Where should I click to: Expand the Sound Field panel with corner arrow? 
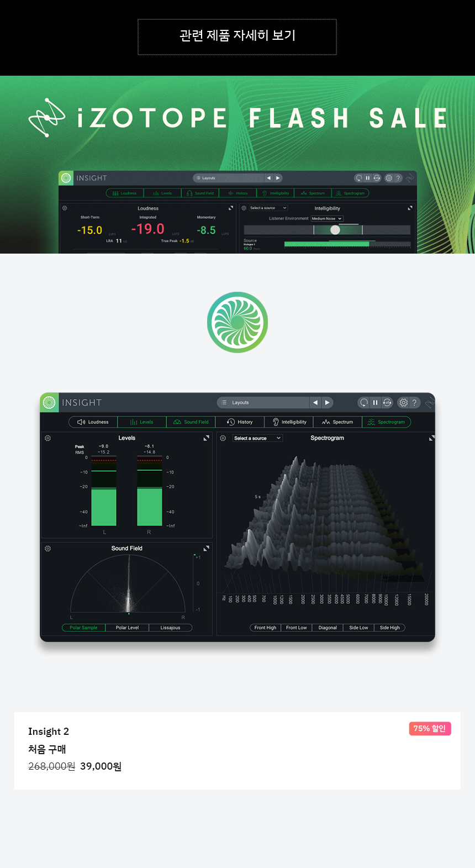[x=207, y=548]
